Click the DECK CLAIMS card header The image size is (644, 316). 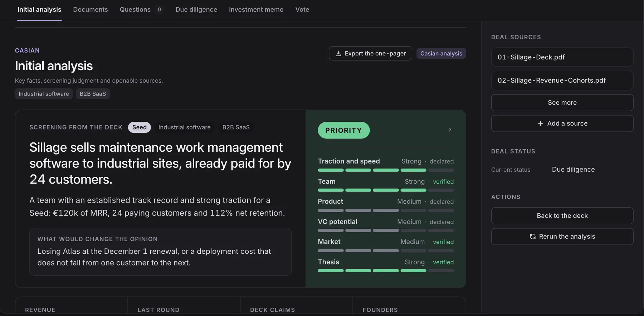point(273,310)
